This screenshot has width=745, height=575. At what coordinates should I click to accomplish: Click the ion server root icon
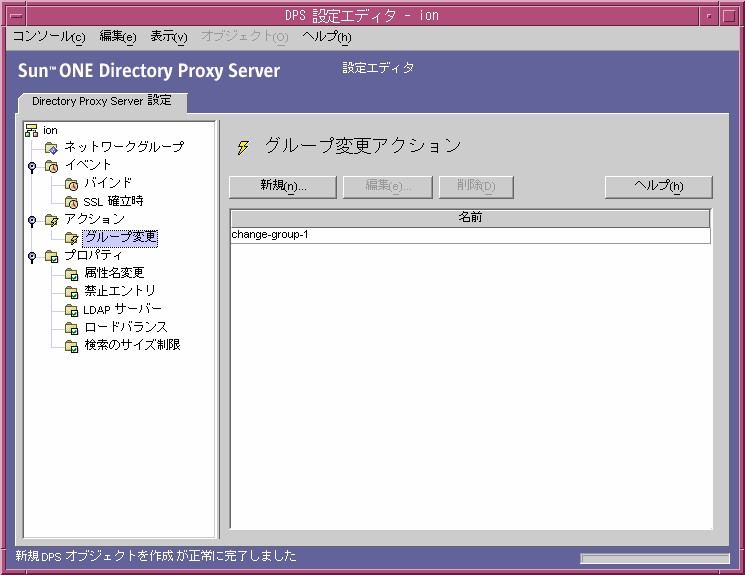point(31,130)
